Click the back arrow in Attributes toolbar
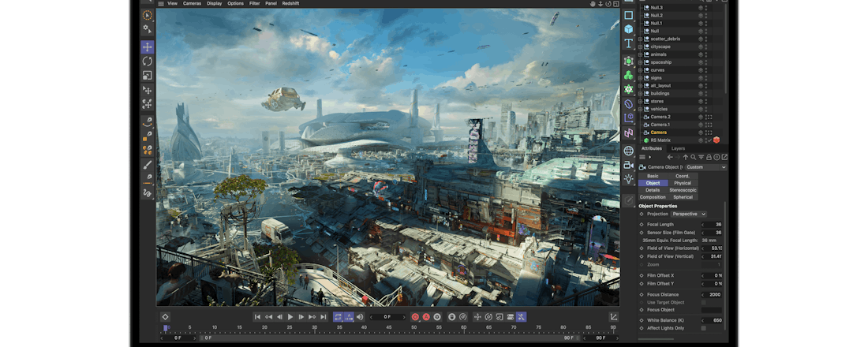This screenshot has height=347, width=868. [670, 157]
